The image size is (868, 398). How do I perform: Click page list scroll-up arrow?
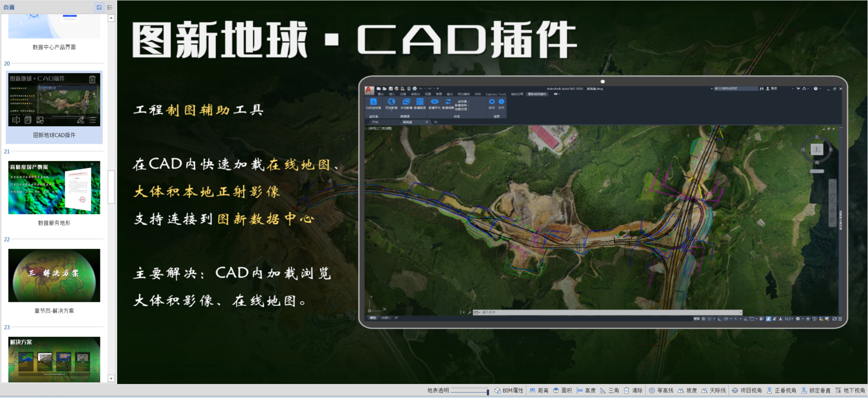(111, 19)
